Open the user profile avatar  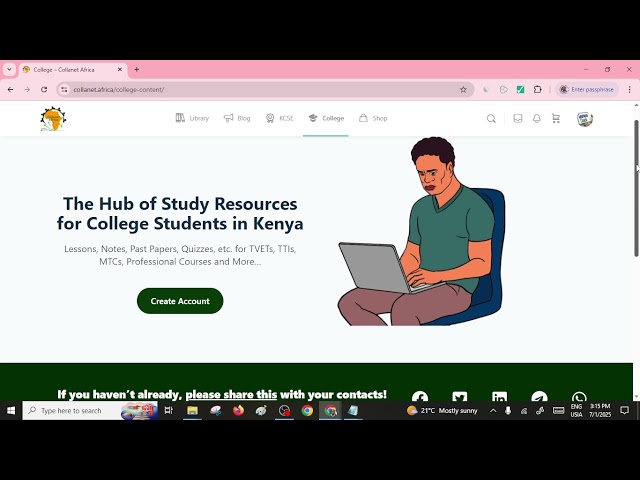coord(585,119)
